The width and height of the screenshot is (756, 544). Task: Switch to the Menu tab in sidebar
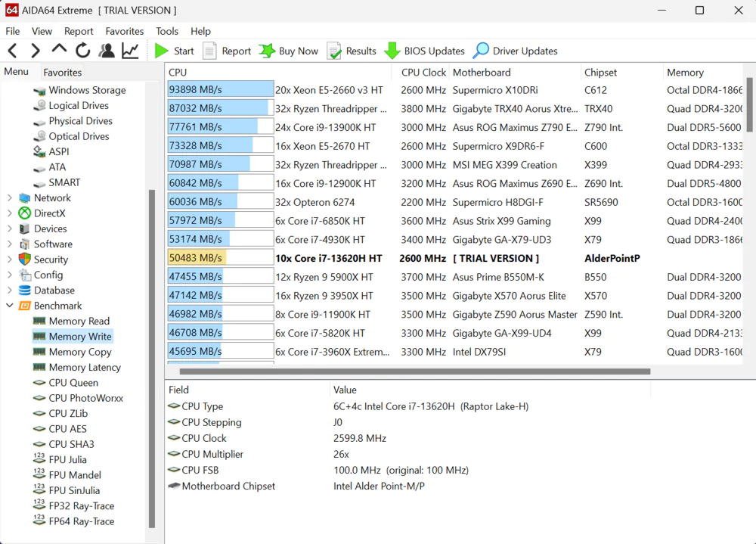pos(17,72)
